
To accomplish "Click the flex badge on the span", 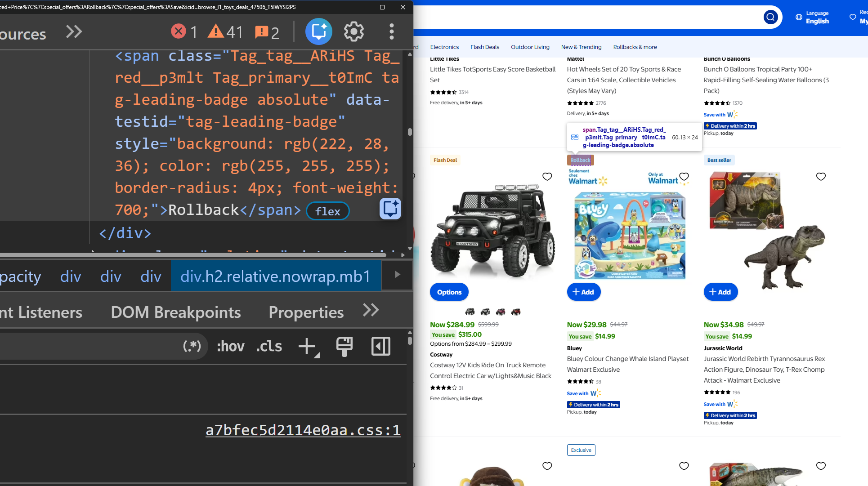I will (x=328, y=211).
